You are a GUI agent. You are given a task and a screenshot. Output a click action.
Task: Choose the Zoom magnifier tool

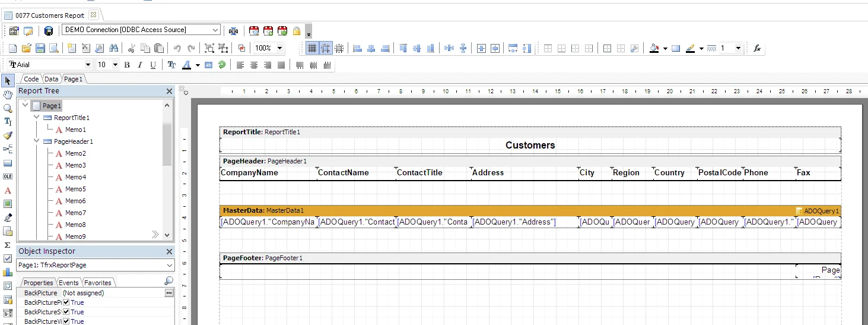pos(8,108)
